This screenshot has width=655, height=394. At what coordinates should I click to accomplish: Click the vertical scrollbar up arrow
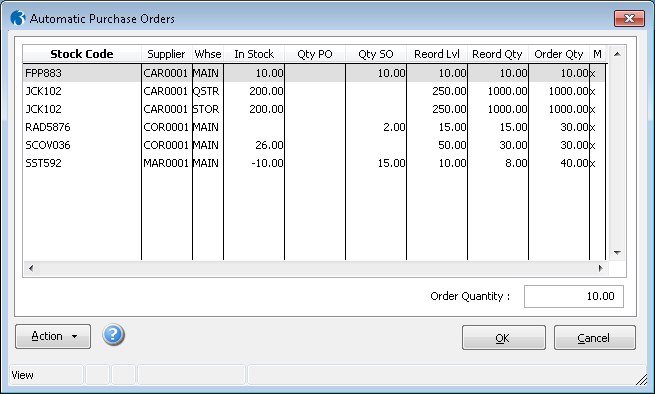point(617,54)
